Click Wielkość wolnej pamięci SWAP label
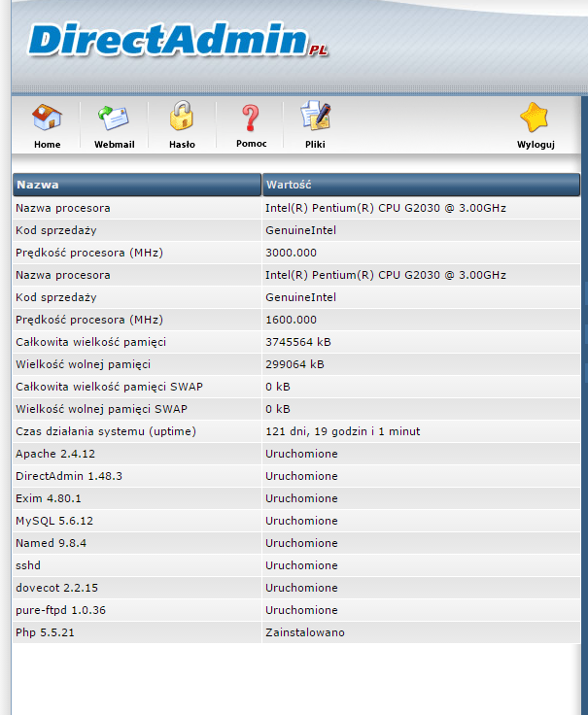Screen dimensions: 588x715 [101, 409]
